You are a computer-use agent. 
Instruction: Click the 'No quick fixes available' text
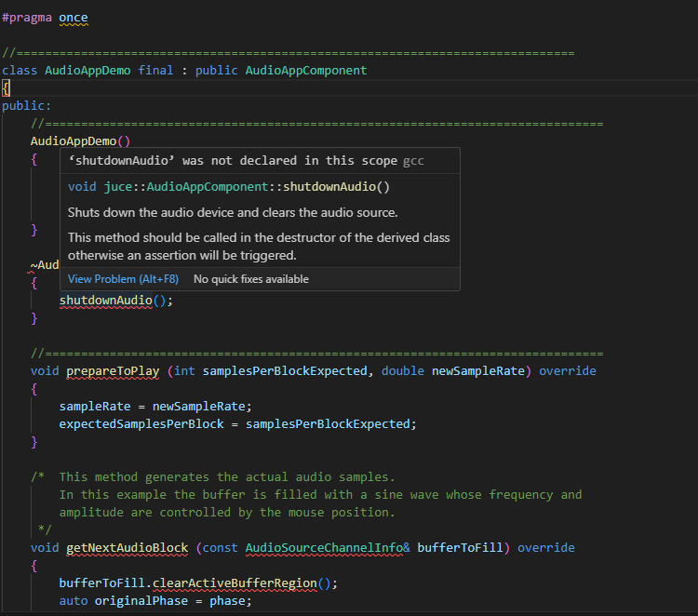tap(251, 279)
